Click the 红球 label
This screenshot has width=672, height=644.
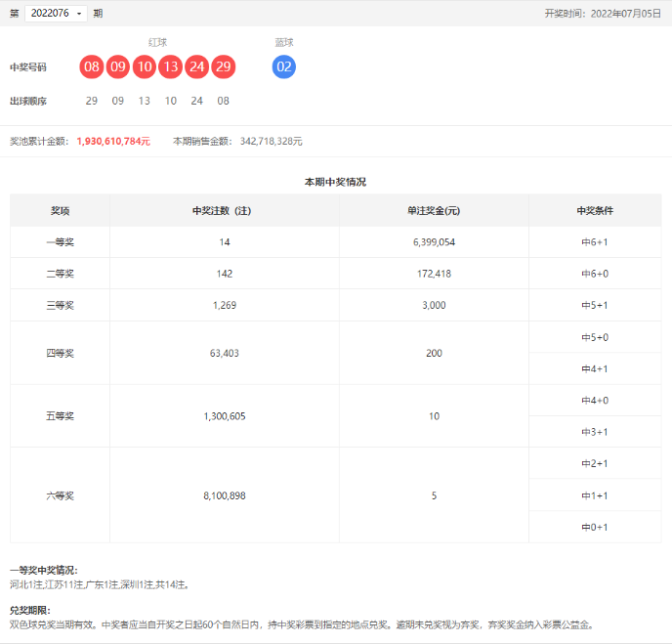[157, 42]
